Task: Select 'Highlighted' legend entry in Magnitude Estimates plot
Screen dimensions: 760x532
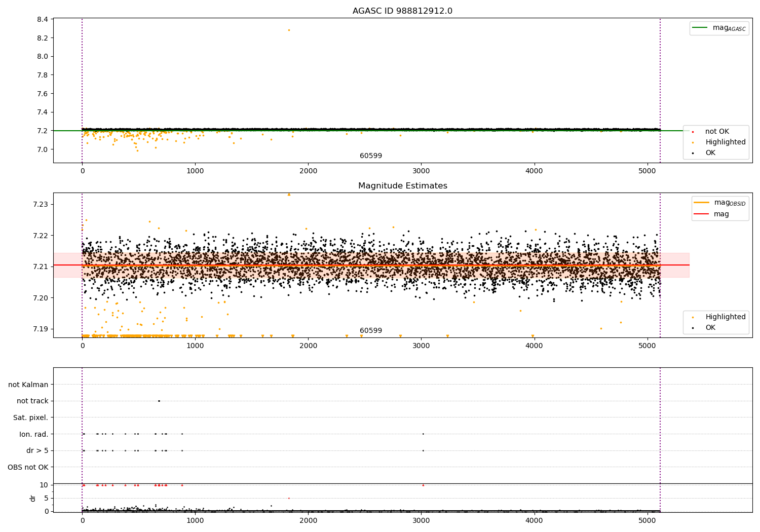Action: pos(726,317)
